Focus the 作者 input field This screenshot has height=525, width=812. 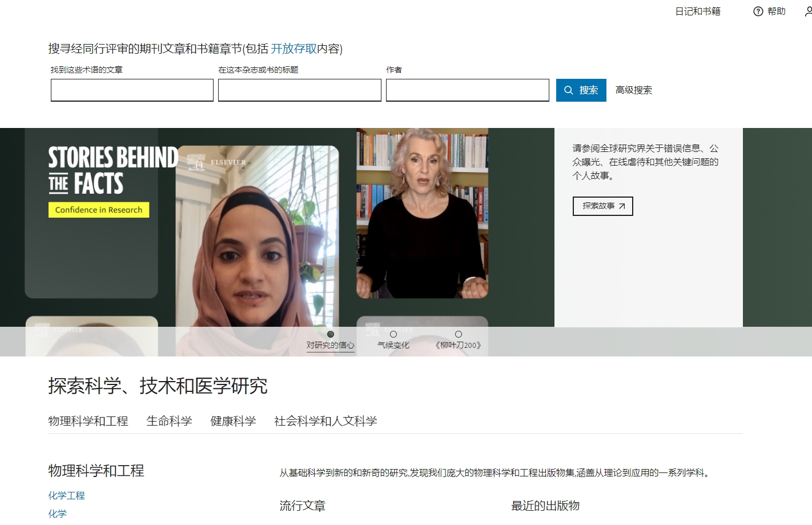click(x=468, y=90)
